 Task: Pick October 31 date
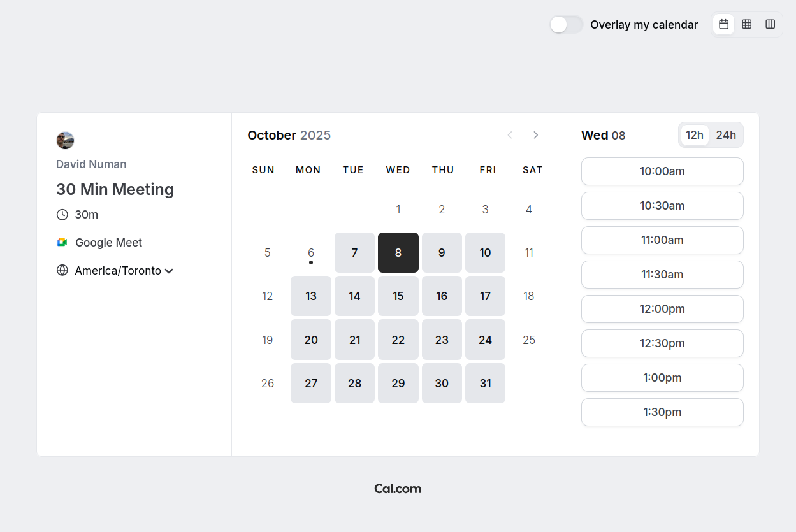coord(485,384)
